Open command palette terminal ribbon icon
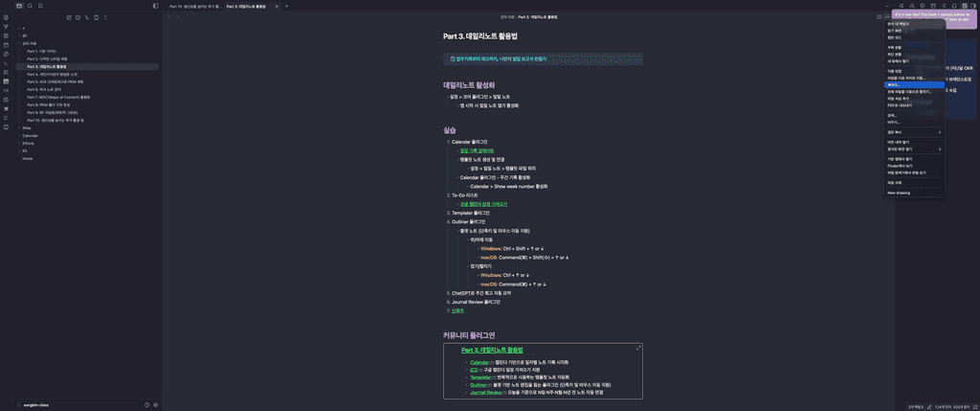This screenshot has height=411, width=980. (7, 63)
